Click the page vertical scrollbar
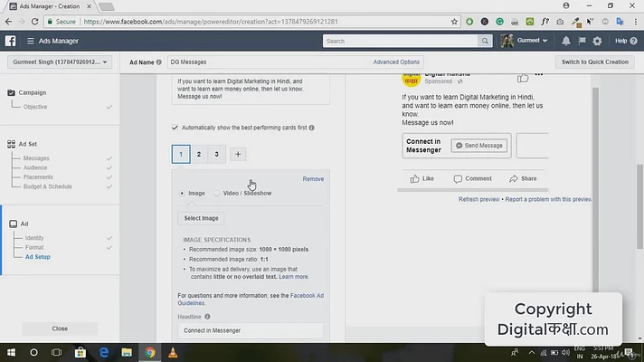 pos(639,205)
